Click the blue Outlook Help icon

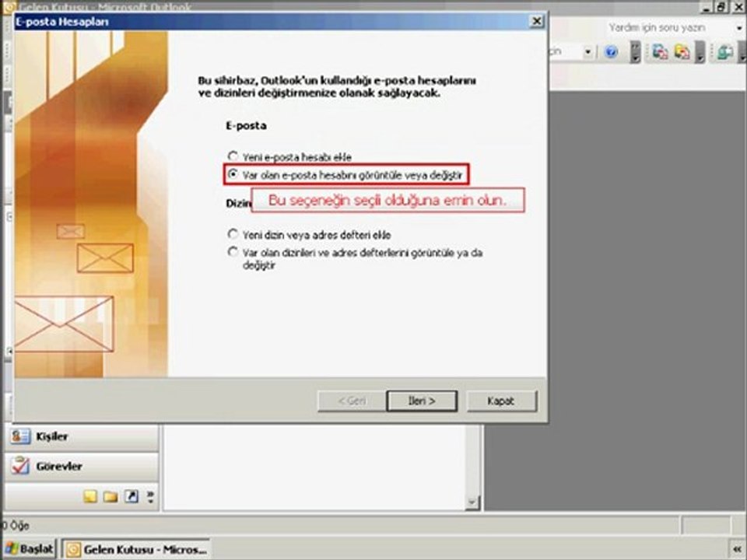click(x=611, y=51)
